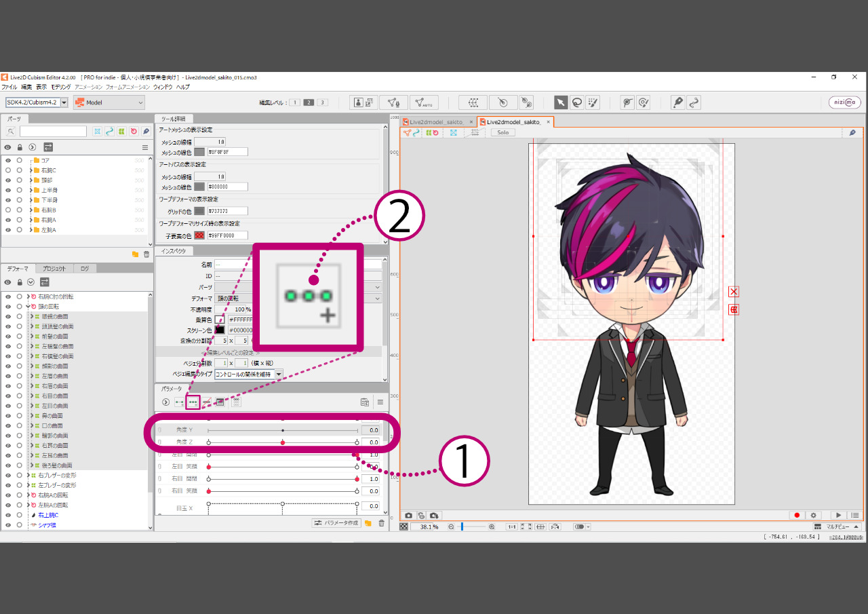Click the camera snapshot icon below canvas
The width and height of the screenshot is (868, 614).
(409, 516)
